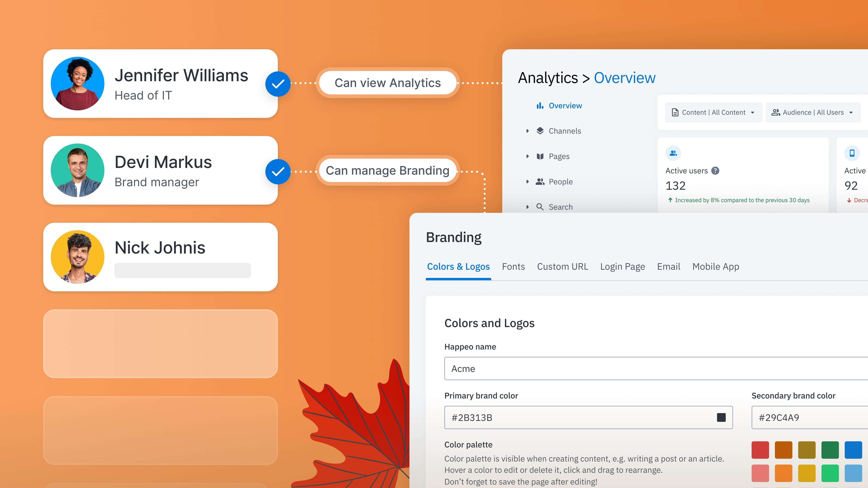Expand the People tree item
This screenshot has height=488, width=868.
pyautogui.click(x=526, y=181)
